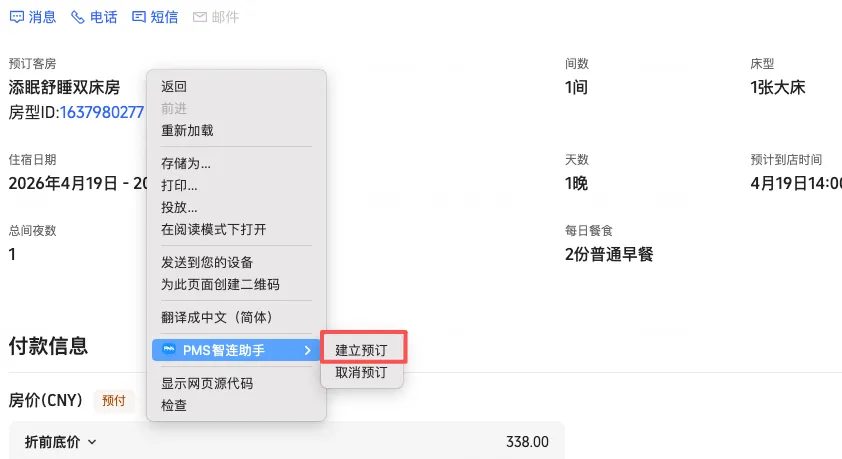This screenshot has width=842, height=459.
Task: Click the 短信 SMS icon
Action: coord(139,17)
